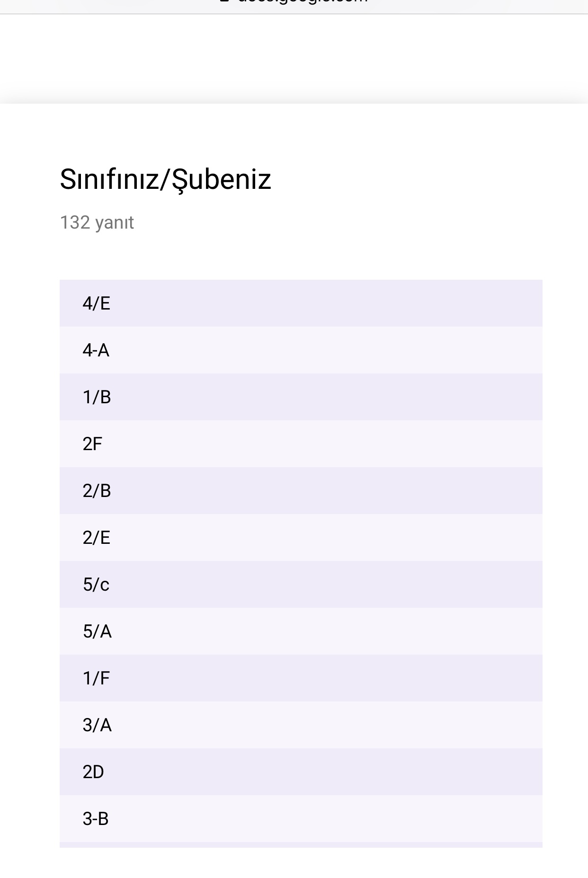The image size is (588, 878).
Task: Click the 3-B response row
Action: point(301,818)
